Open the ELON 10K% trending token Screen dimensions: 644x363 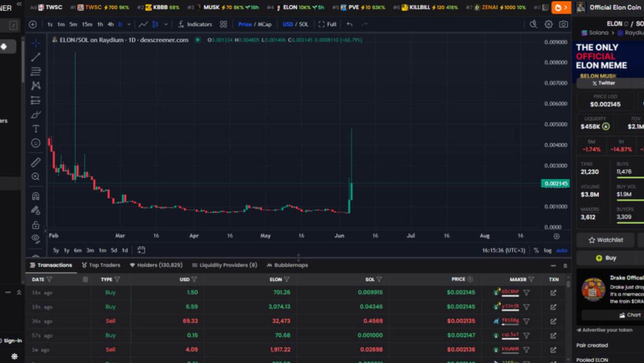click(300, 7)
